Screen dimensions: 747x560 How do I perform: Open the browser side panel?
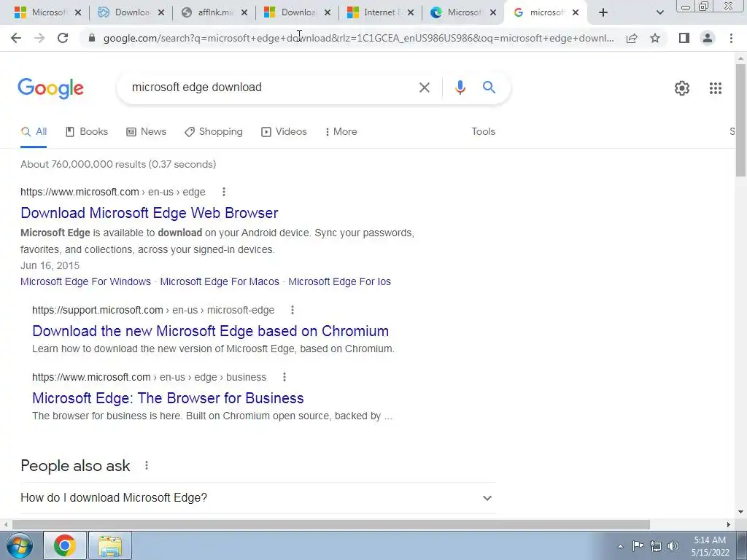pyautogui.click(x=684, y=38)
